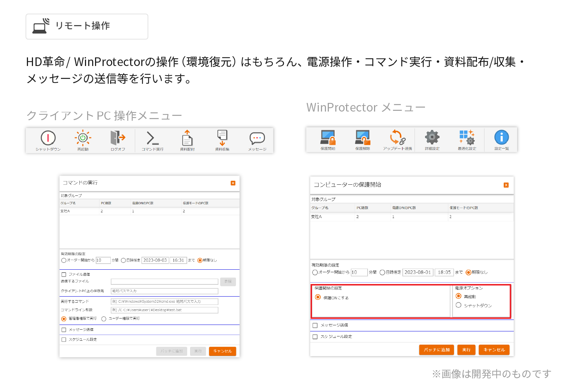Click the Settings List (設定一覧) info icon
The image size is (563, 392).
point(501,137)
